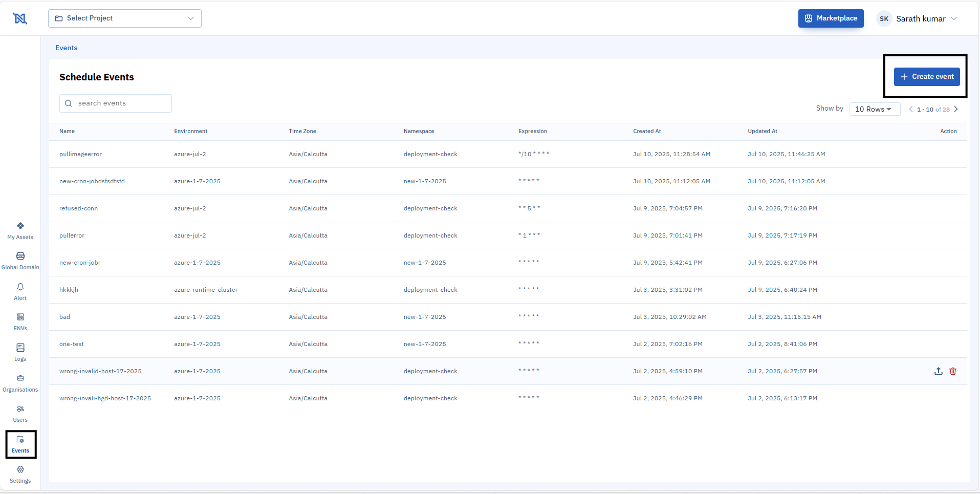
Task: Click created time Jul 3, 2025, 10:29:02 AM
Action: point(670,317)
